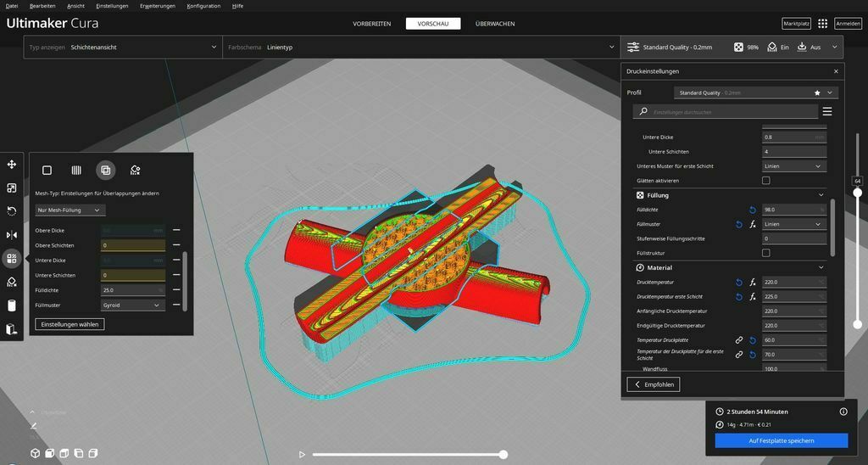Click Auf Festplatte speichern button
The height and width of the screenshot is (465, 868).
[781, 440]
